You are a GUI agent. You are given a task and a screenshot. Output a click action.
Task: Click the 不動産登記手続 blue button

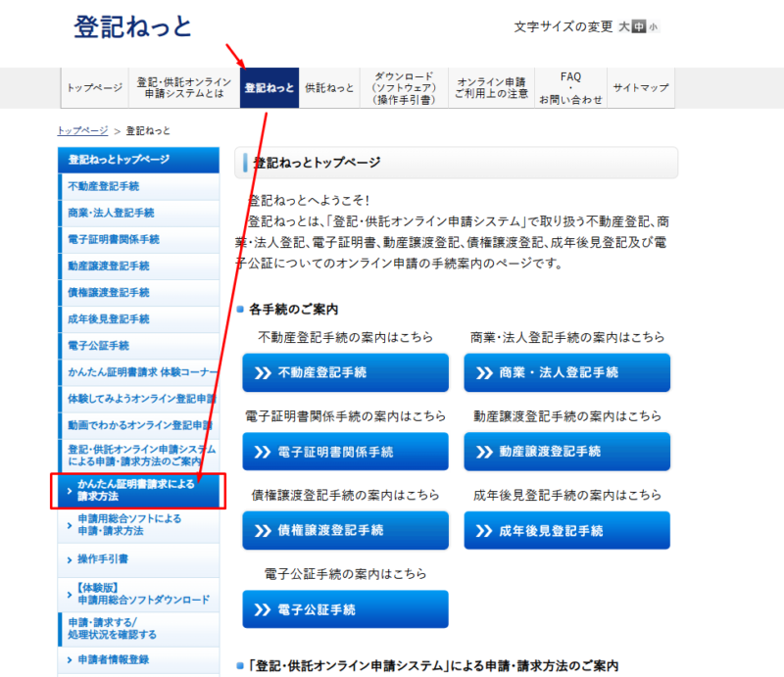tap(345, 372)
